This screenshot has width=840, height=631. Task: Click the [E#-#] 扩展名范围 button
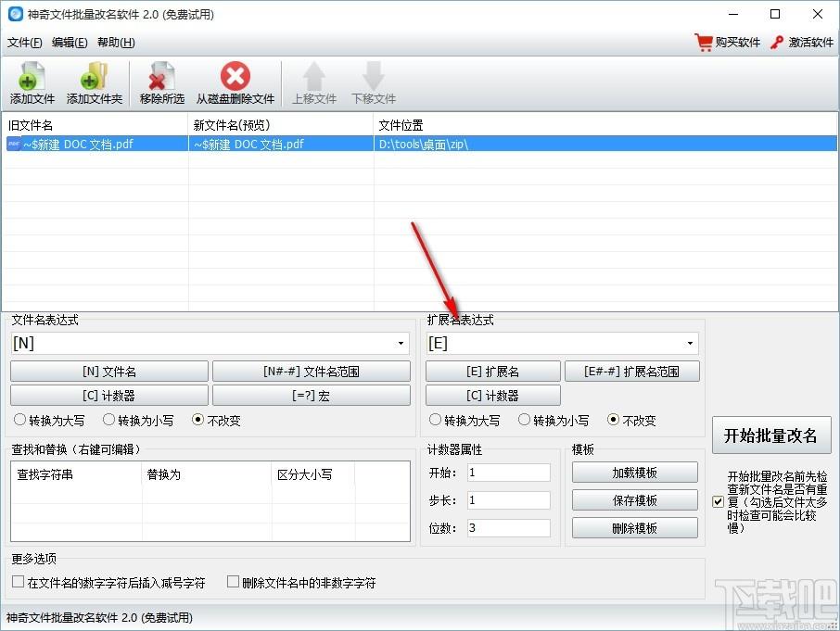632,372
